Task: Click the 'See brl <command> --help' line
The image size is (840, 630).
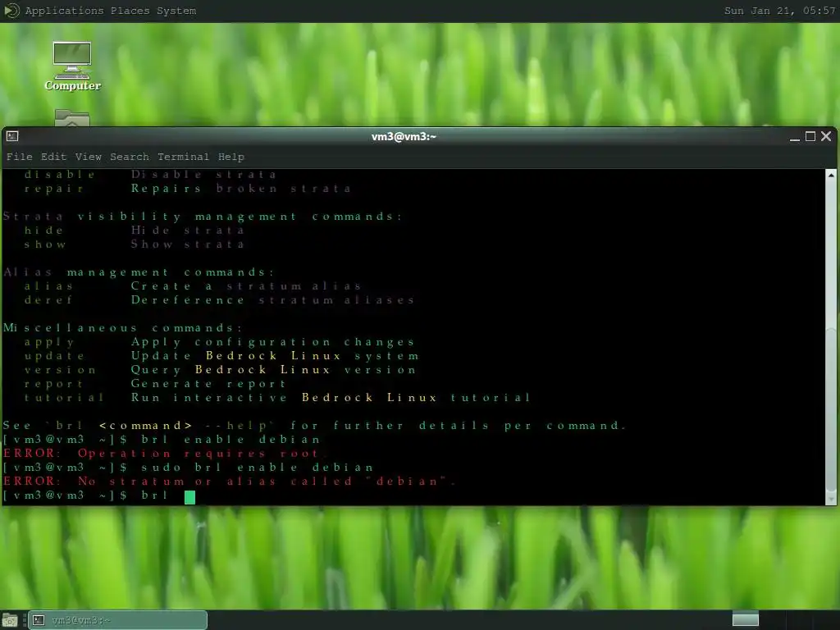Action: (314, 426)
